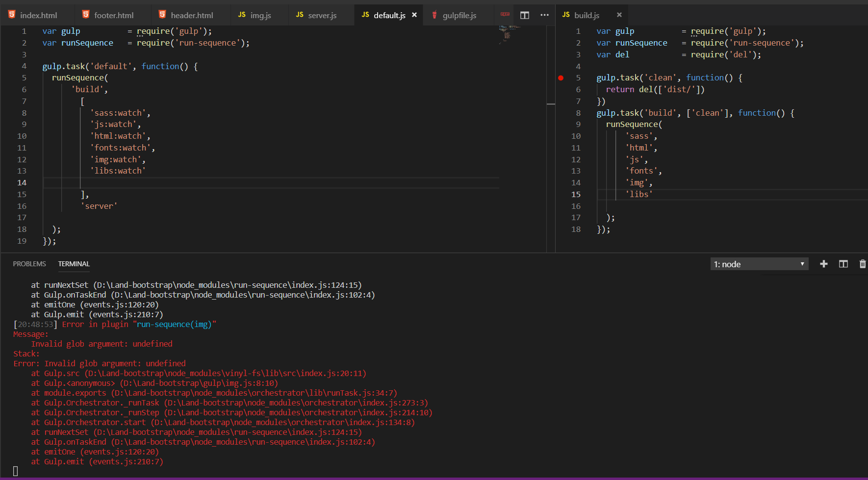Open the server.js tab
Viewport: 868px width, 480px height.
322,15
